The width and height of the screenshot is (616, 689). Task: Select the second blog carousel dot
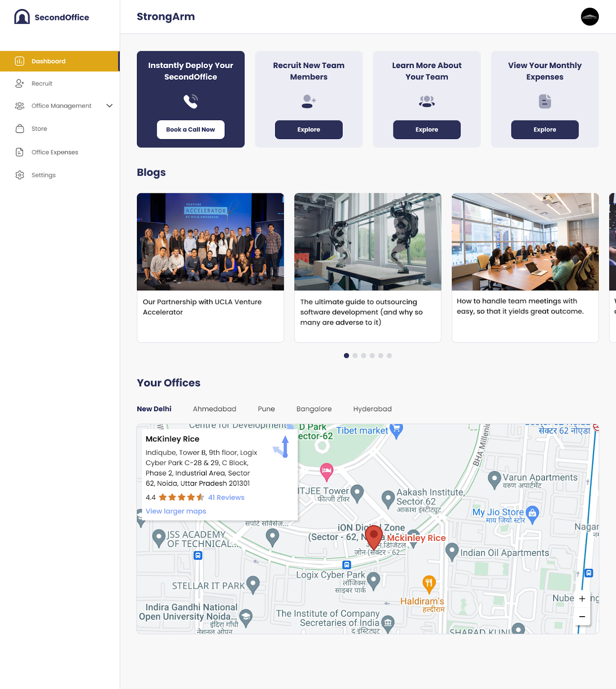point(355,356)
